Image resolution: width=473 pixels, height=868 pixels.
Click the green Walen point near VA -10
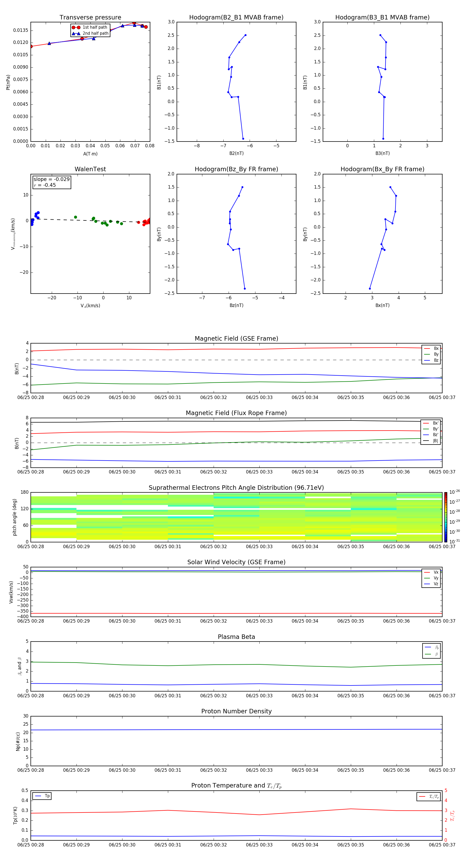click(75, 217)
